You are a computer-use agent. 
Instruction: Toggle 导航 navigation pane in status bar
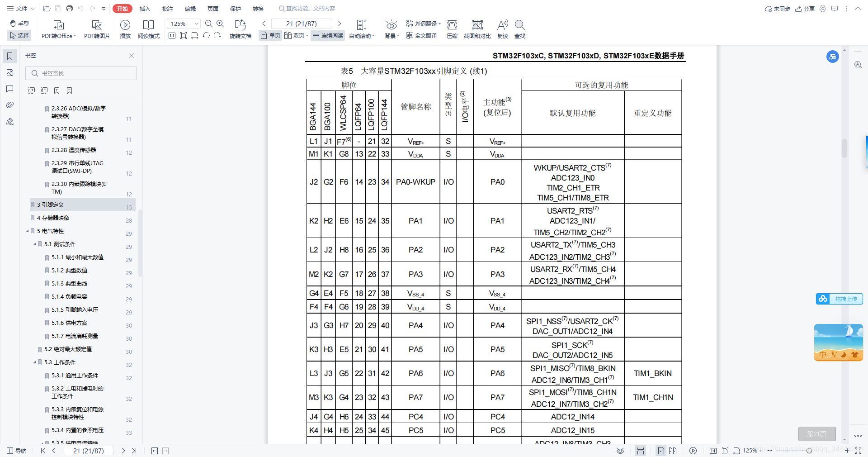[x=17, y=451]
